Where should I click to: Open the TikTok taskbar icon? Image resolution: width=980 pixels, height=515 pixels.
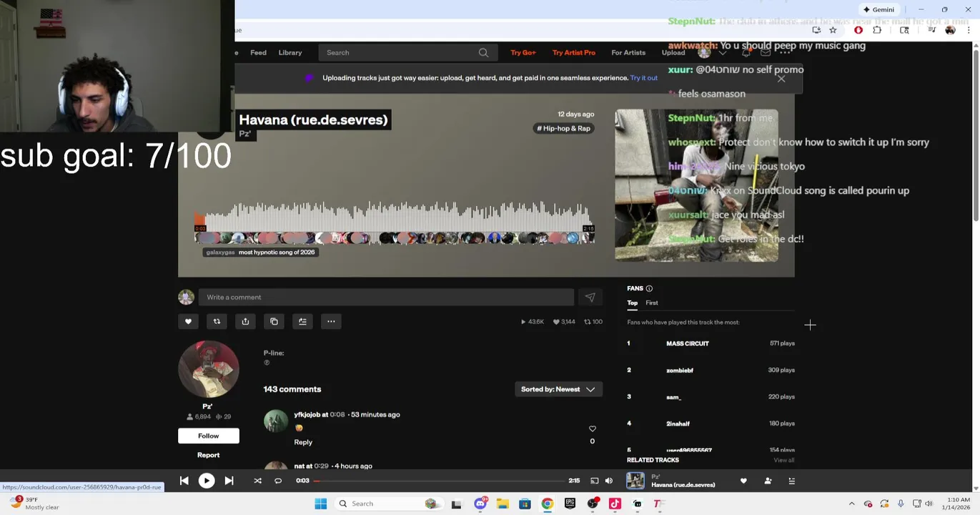[x=615, y=504]
